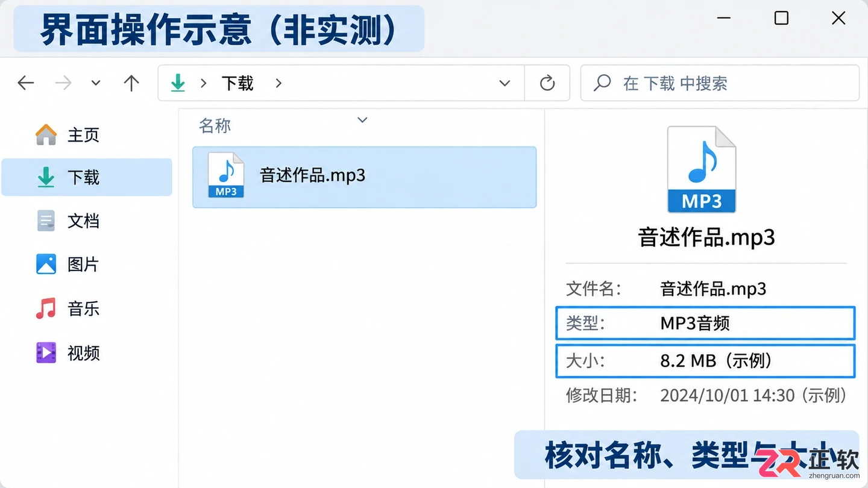Click the 下载 breadcrumb in the address bar

[x=237, y=83]
